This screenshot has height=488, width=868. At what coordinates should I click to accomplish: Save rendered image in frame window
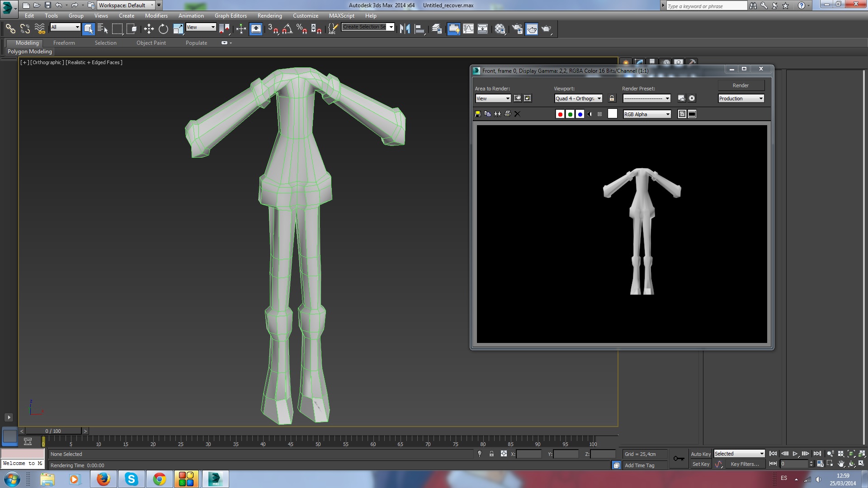pyautogui.click(x=478, y=114)
